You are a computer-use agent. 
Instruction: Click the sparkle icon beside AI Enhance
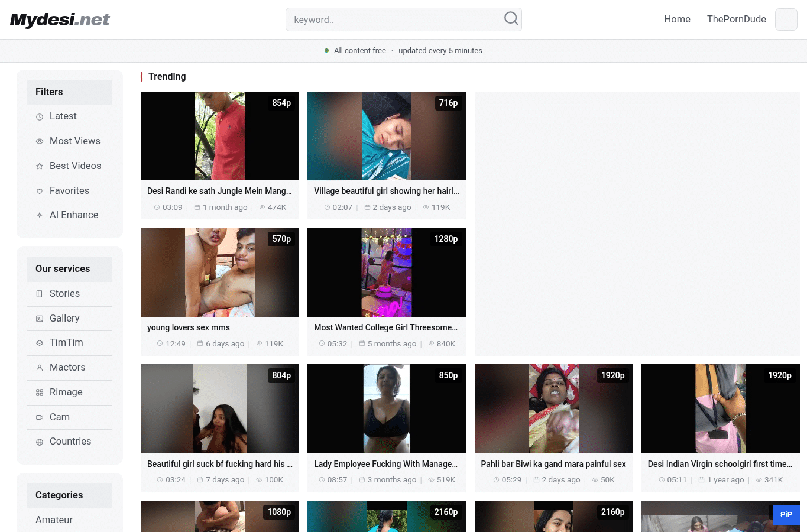coord(40,215)
